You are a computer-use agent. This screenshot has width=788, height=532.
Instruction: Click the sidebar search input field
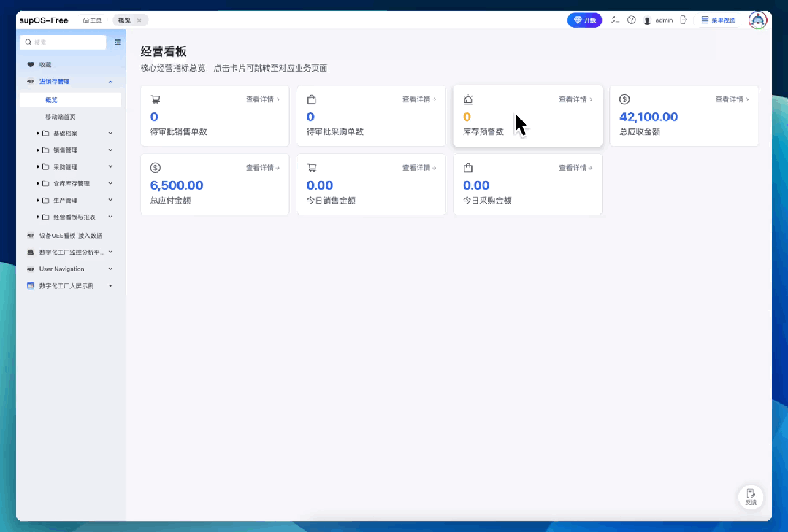click(64, 42)
